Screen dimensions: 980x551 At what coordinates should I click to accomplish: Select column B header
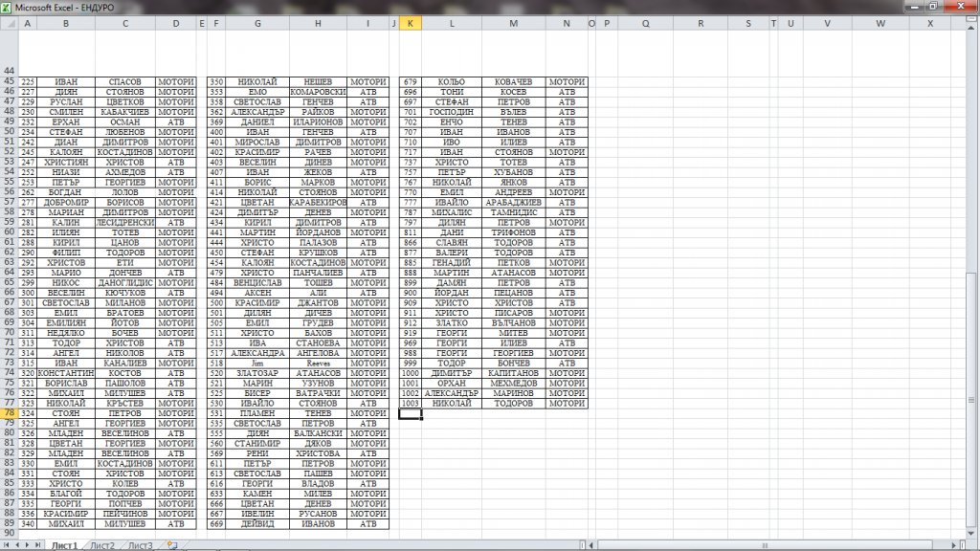click(x=66, y=23)
